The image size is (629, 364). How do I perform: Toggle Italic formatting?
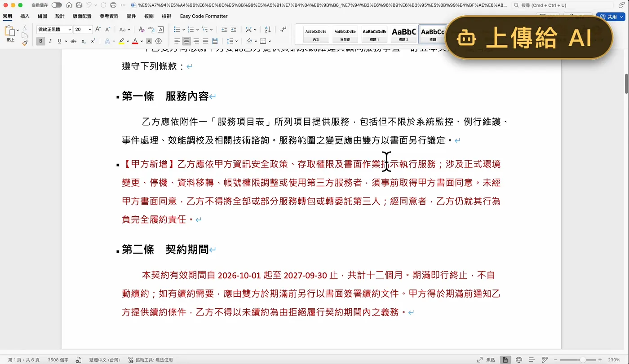(50, 41)
